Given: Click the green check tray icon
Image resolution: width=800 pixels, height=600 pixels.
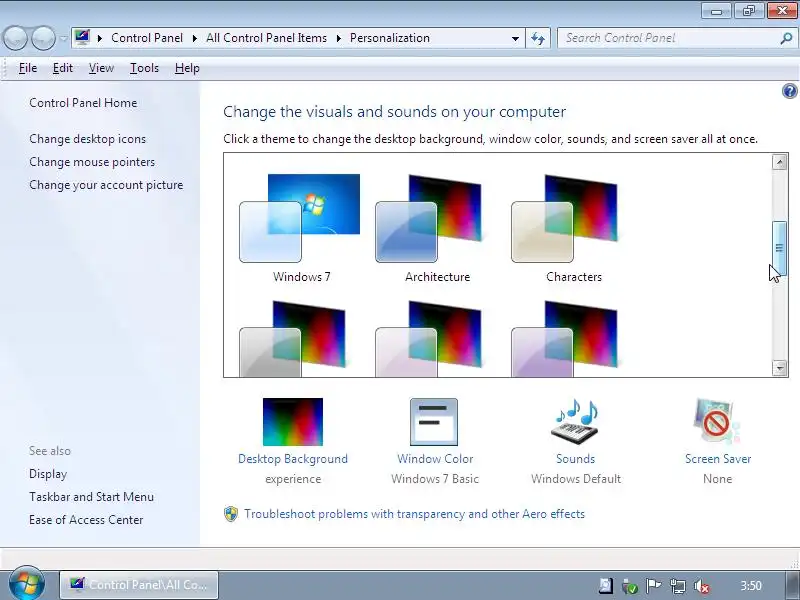Looking at the screenshot, I should tap(630, 586).
